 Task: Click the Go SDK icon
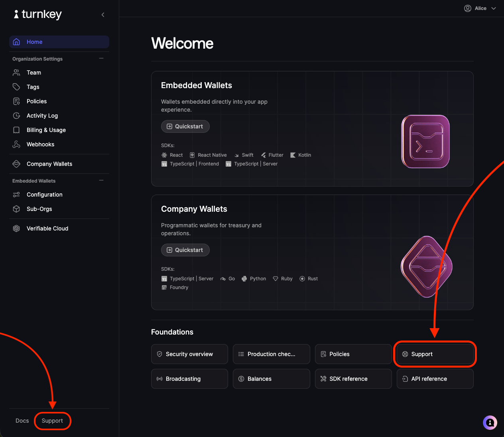[223, 279]
